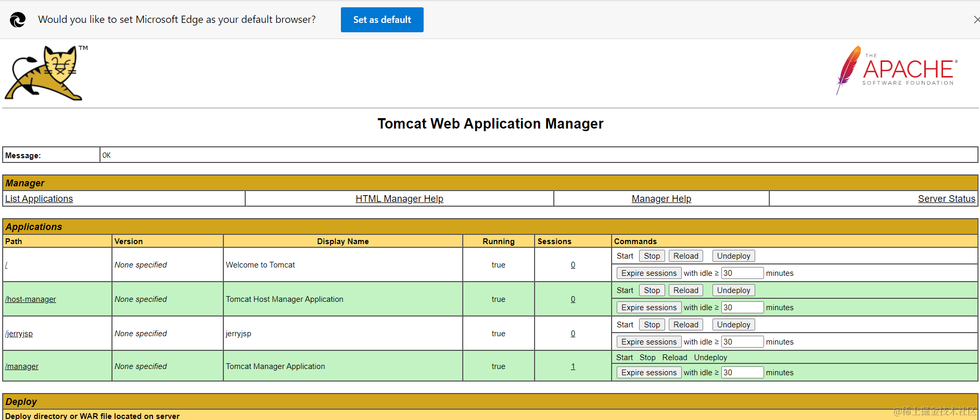Click the 'Welcome to Tomcat' display name
Viewport: 980px width, 420px height.
pos(260,265)
